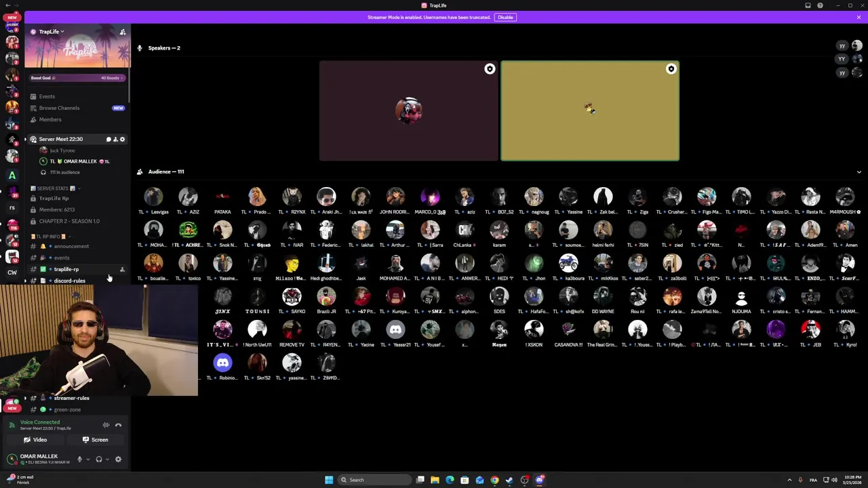Screen dimensions: 868x488
Task: Open the 'CW' server icon
Action: click(x=12, y=272)
